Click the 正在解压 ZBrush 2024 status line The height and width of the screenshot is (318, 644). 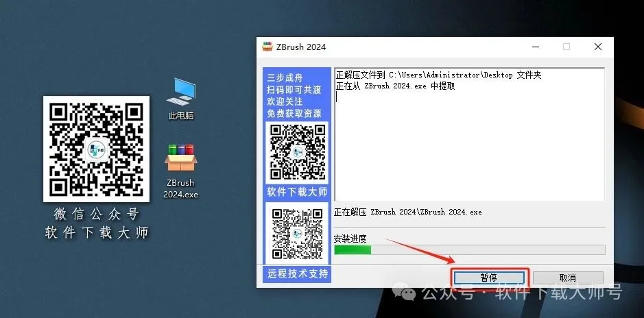[x=407, y=212]
